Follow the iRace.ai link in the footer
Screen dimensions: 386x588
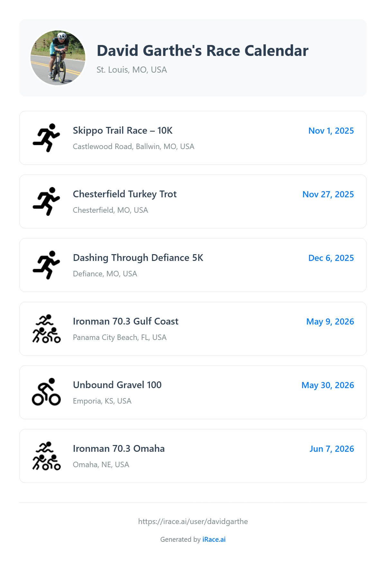point(214,539)
